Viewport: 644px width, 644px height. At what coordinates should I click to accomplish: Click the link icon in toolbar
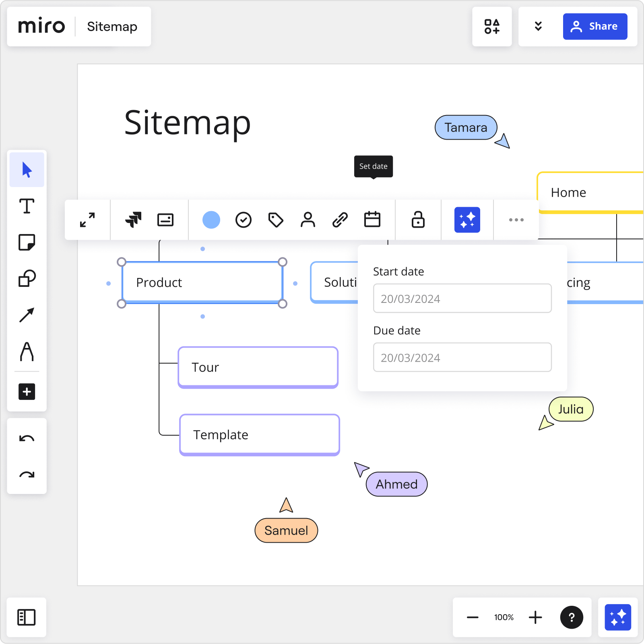click(x=340, y=220)
